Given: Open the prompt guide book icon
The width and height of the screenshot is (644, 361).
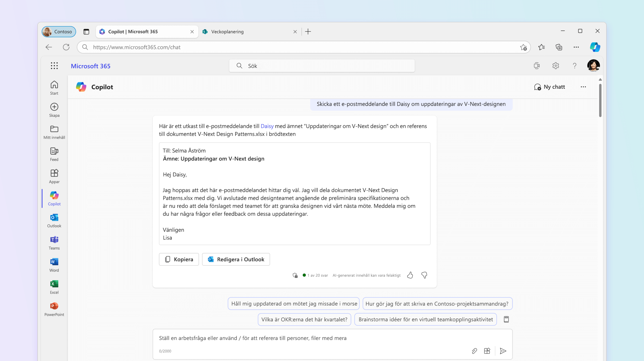Looking at the screenshot, I should (506, 319).
